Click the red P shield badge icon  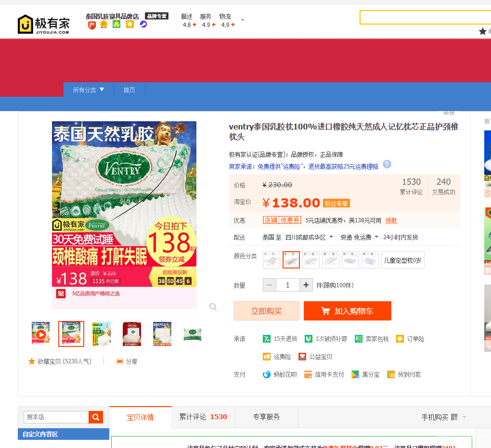click(x=92, y=25)
